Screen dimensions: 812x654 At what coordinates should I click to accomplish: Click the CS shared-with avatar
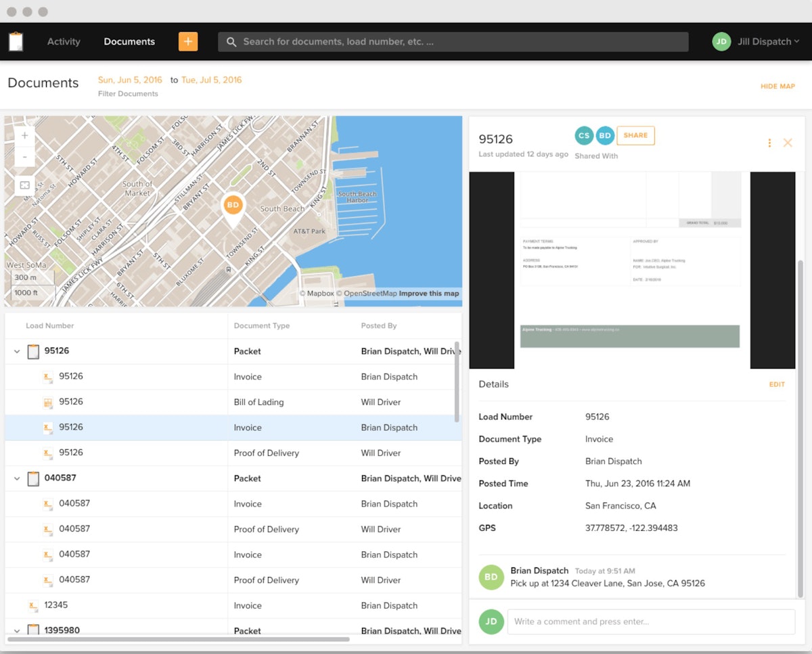[x=583, y=135]
